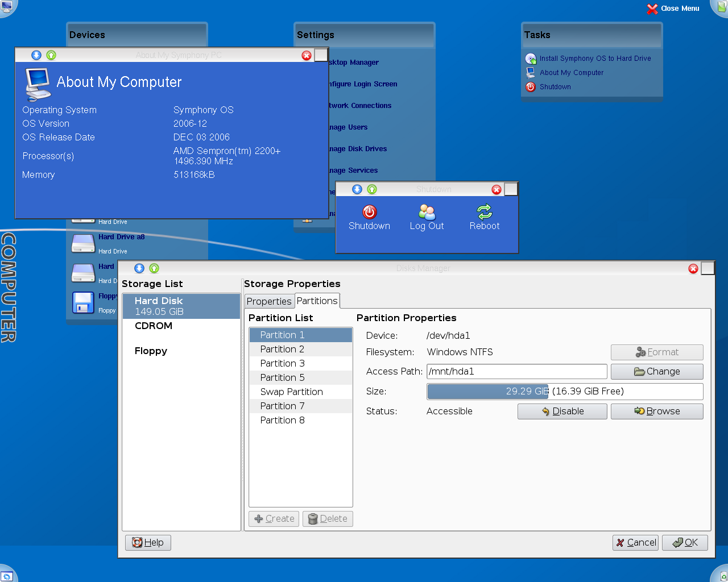
Task: Switch to the Properties tab
Action: click(269, 301)
